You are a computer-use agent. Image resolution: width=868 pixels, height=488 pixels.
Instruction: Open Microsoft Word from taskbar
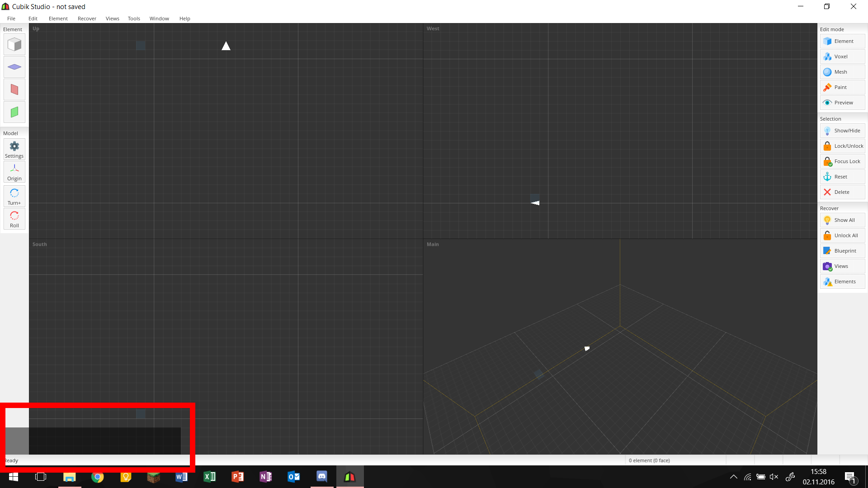(181, 477)
